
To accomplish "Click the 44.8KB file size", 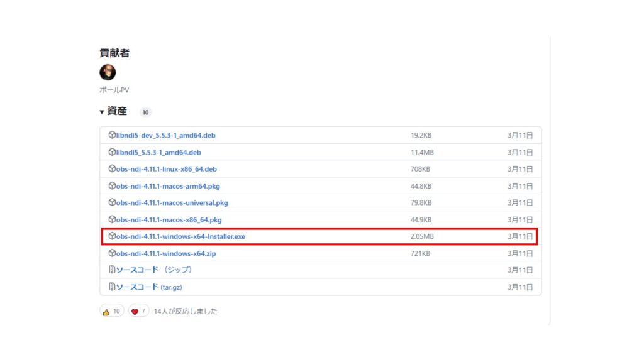I will 421,186.
